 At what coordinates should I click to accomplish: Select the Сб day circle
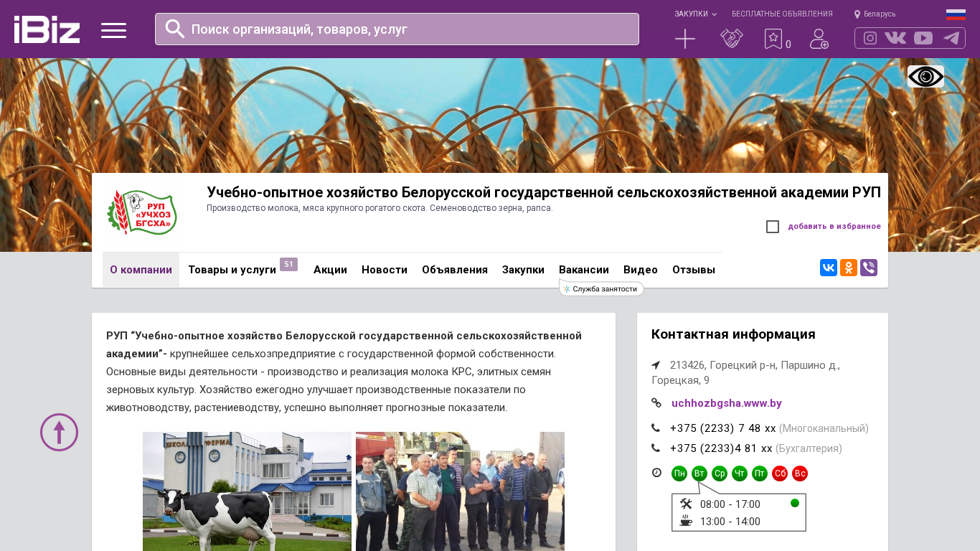point(780,474)
